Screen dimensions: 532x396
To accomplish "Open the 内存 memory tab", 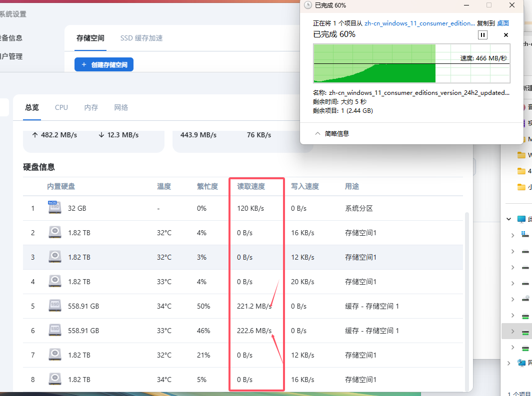I will 91,107.
